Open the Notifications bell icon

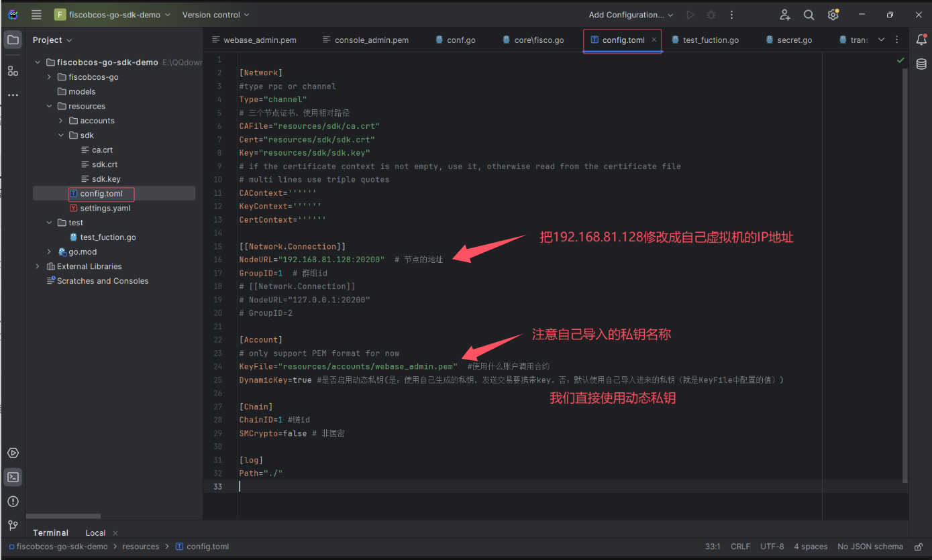click(x=921, y=40)
